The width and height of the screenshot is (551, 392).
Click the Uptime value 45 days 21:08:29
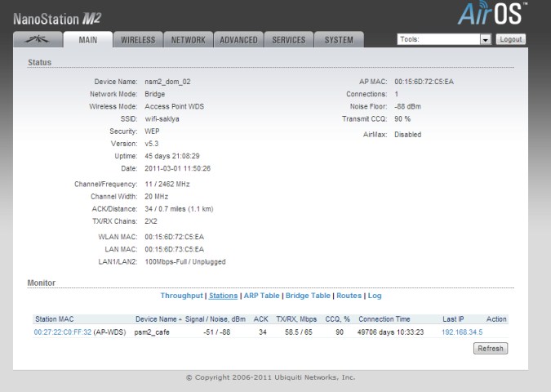[172, 156]
